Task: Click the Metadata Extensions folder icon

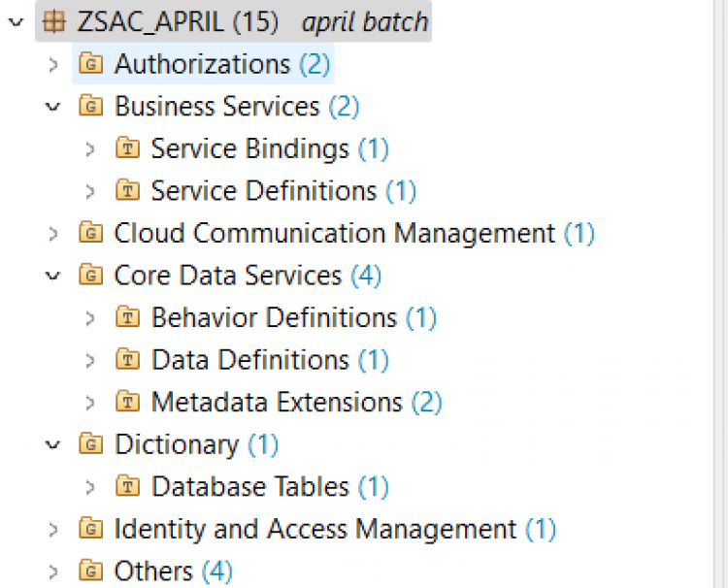Action: (x=128, y=402)
